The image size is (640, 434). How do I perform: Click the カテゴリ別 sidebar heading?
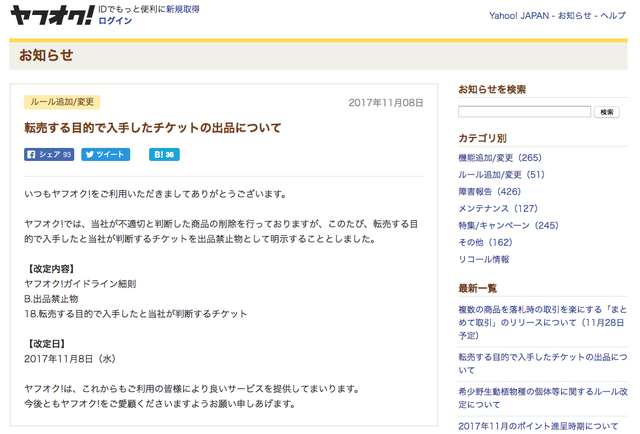point(482,138)
